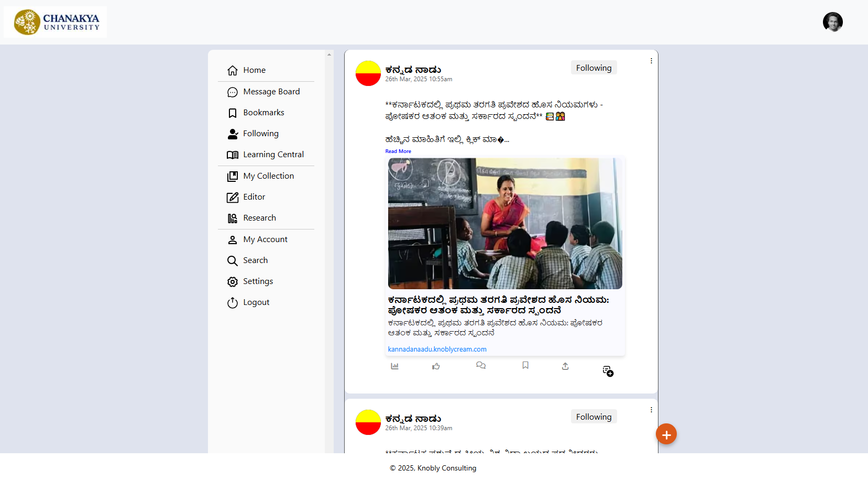Open the kannadanaadu.knoblycream.com link
The height and width of the screenshot is (481, 868).
tap(437, 349)
